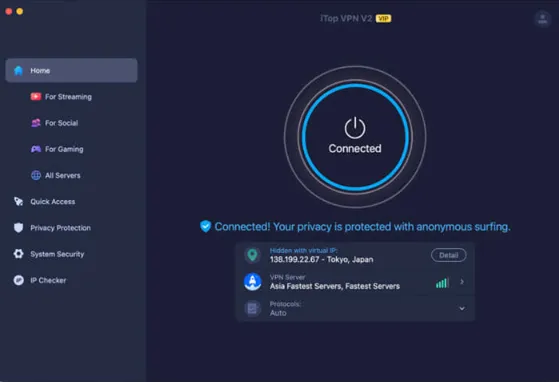Click the For Streaming video icon

pos(36,97)
